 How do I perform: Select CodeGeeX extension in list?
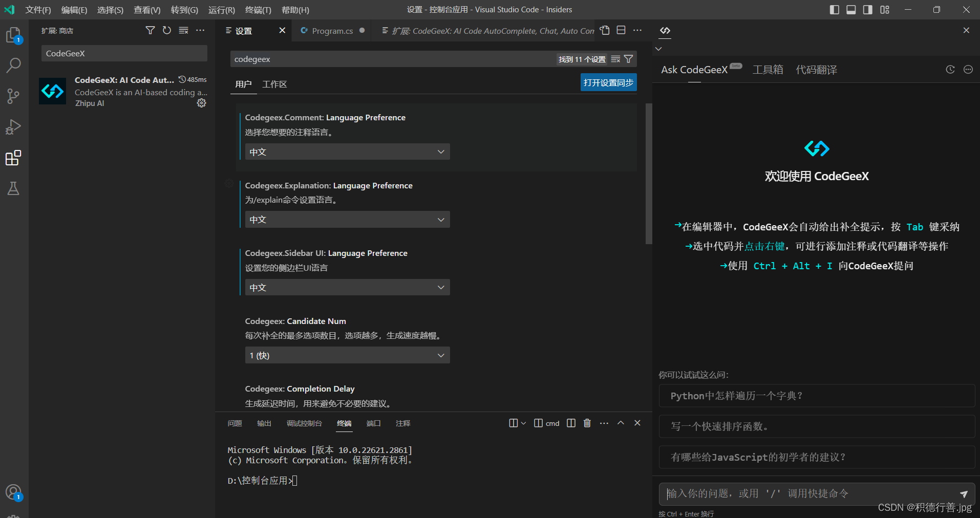point(123,91)
